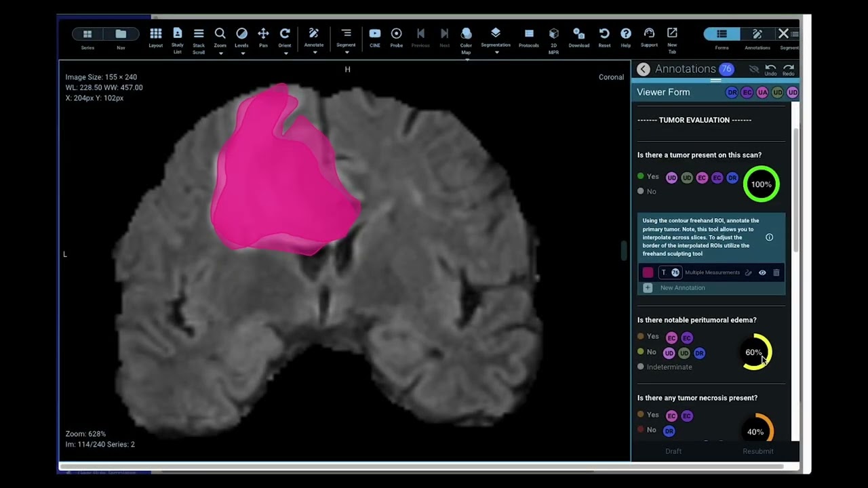Switch to the Annotations tab

tap(757, 35)
